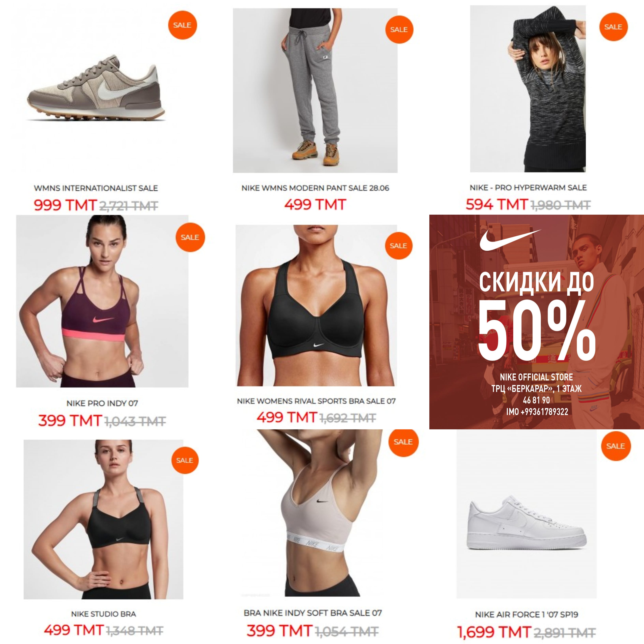Viewport: 644px width, 644px height.
Task: Select the NIKE - PRO HYPERWARM SALE title
Action: 528,188
